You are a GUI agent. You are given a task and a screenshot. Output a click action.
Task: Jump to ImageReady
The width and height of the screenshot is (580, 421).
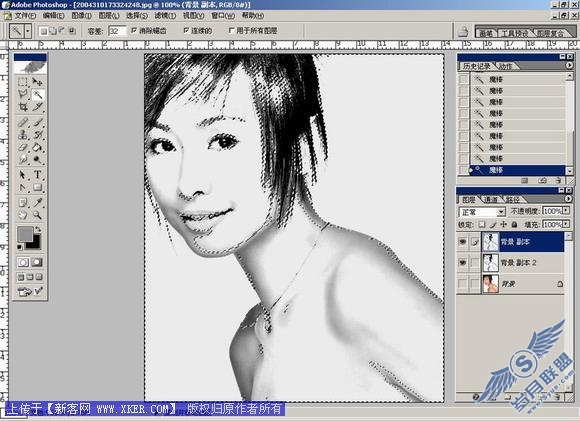30,292
